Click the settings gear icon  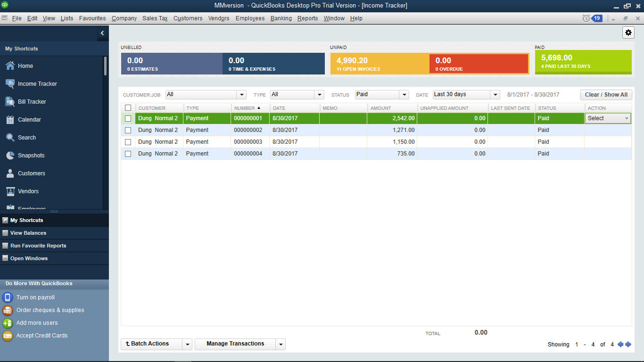[628, 33]
